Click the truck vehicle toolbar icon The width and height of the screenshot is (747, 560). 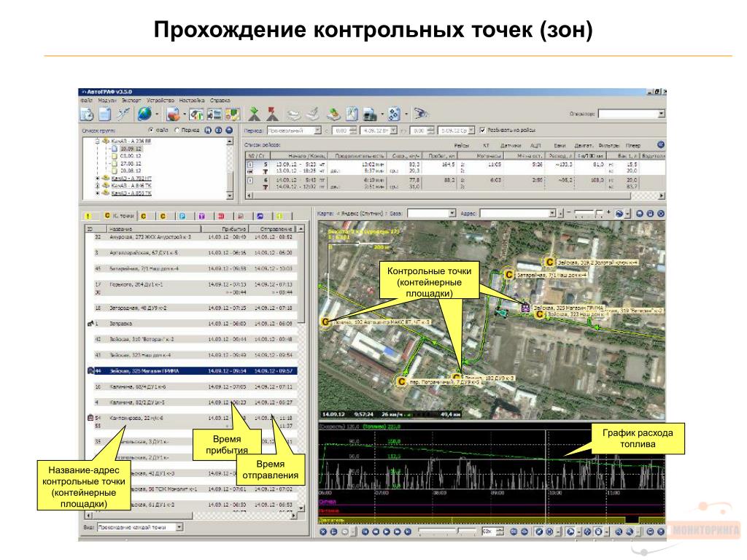click(x=370, y=114)
